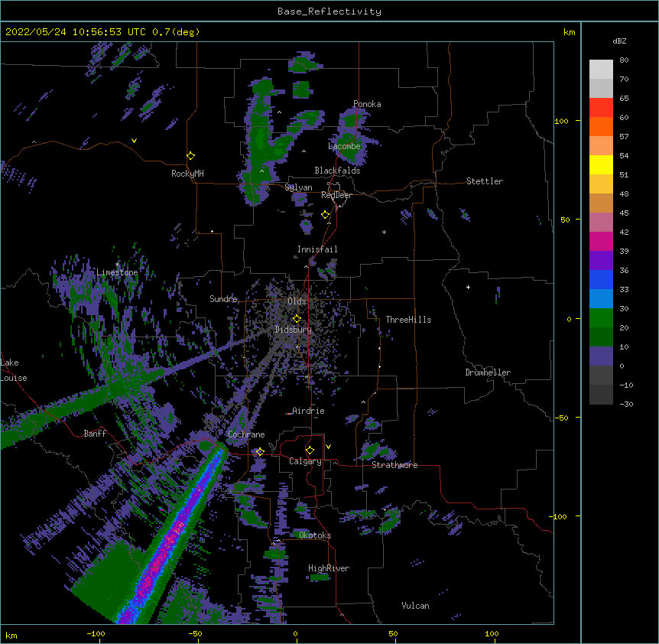This screenshot has width=659, height=644.
Task: Select the light gray 80 dBZ legend swatch
Action: (601, 70)
